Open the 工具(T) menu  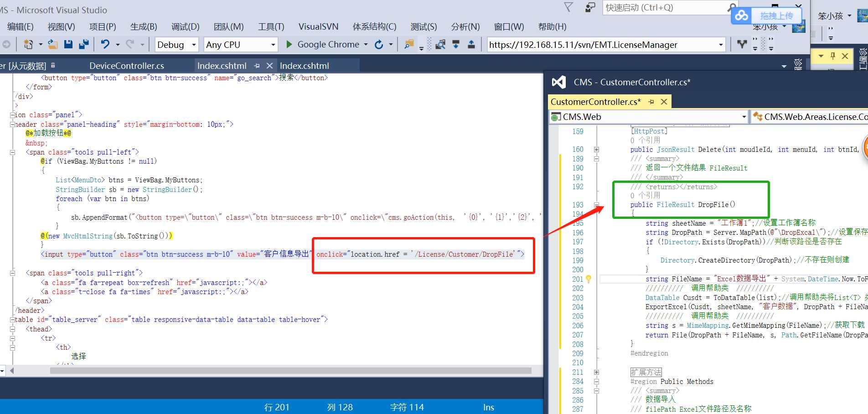271,26
